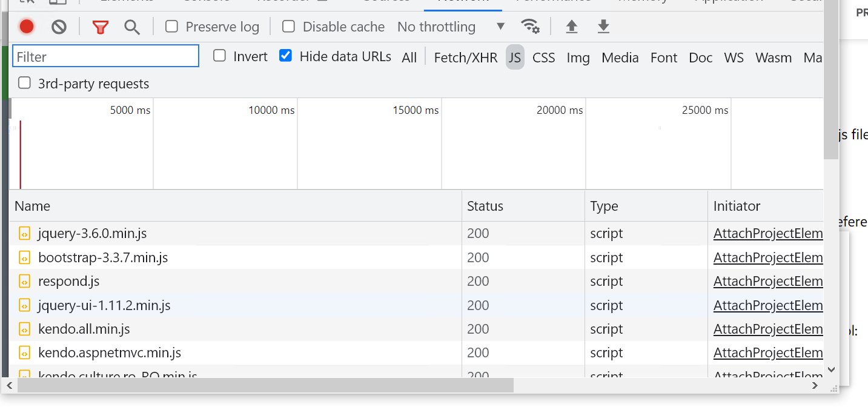
Task: Click into the Filter text field
Action: pos(106,56)
